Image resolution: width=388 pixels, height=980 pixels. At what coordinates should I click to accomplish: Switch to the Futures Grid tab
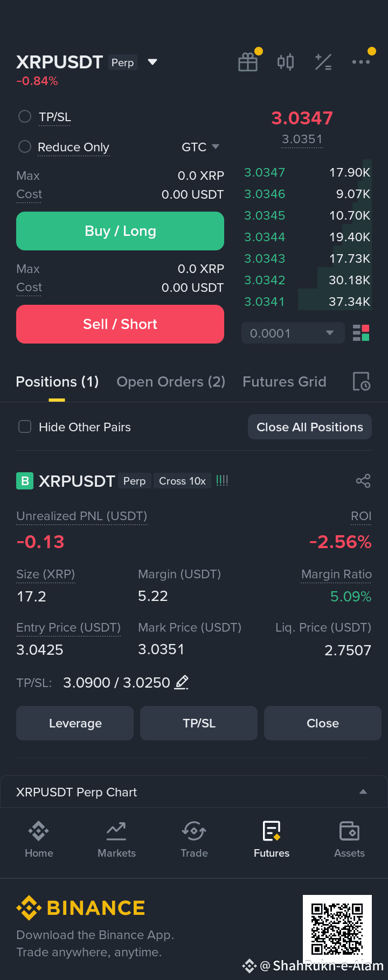(x=285, y=382)
